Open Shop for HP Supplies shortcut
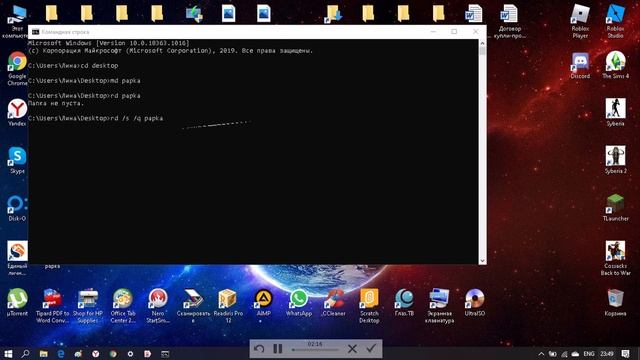Viewport: 640px width, 360px height. [x=87, y=305]
